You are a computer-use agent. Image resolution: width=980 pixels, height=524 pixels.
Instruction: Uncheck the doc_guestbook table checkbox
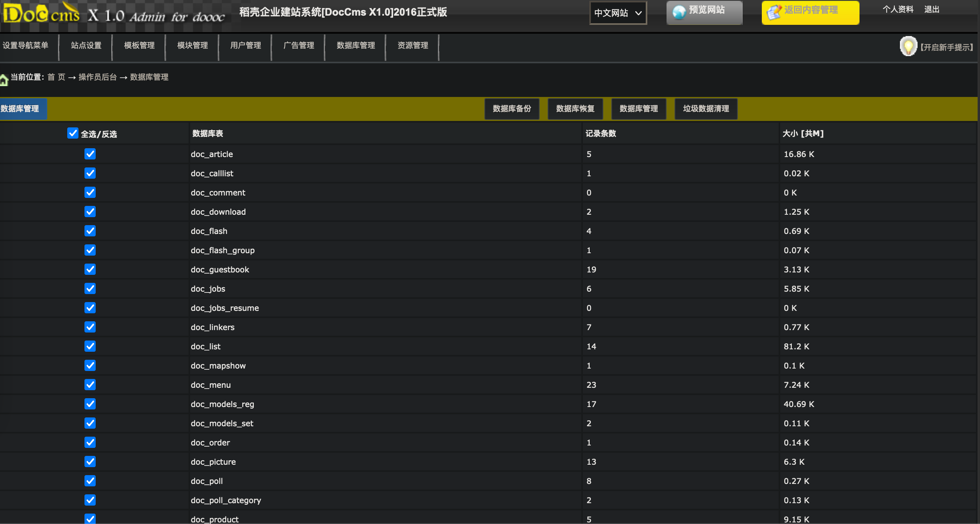click(x=90, y=269)
